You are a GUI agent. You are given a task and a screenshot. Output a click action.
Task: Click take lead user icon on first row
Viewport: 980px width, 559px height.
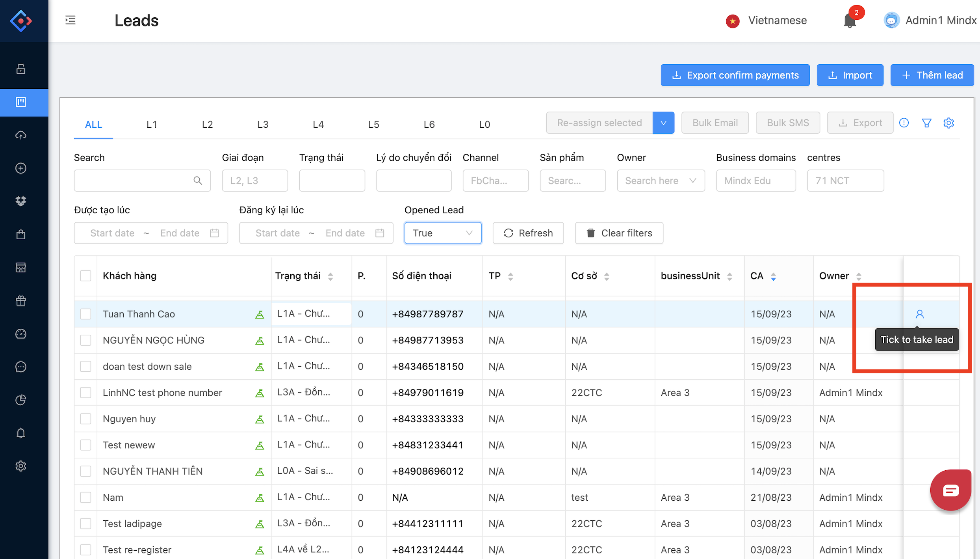919,314
